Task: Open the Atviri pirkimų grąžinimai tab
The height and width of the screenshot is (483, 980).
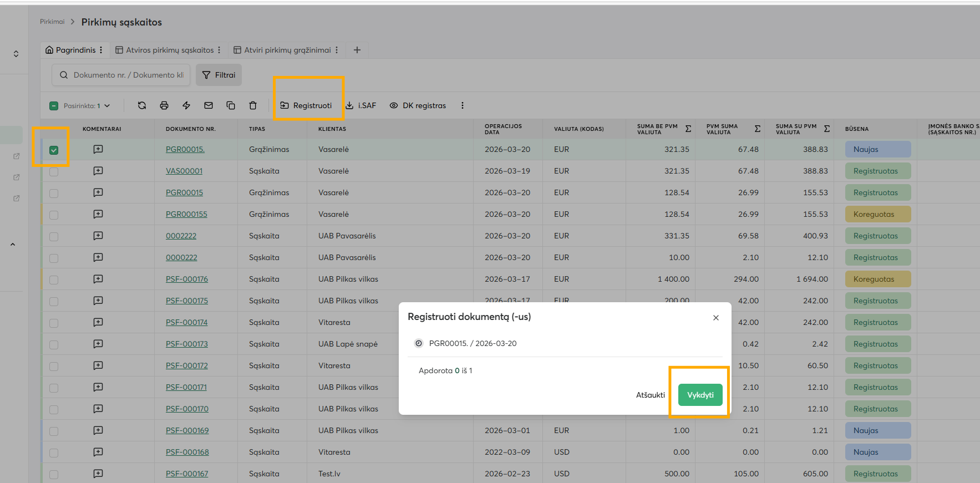Action: (x=287, y=50)
